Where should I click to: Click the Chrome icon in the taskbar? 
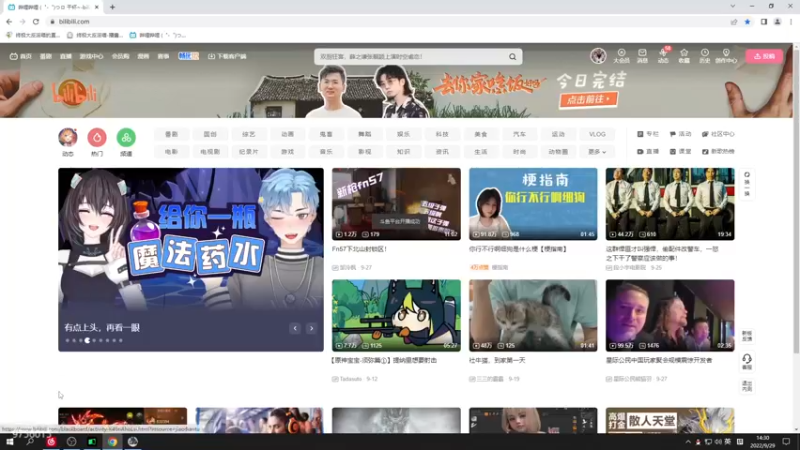click(x=112, y=442)
